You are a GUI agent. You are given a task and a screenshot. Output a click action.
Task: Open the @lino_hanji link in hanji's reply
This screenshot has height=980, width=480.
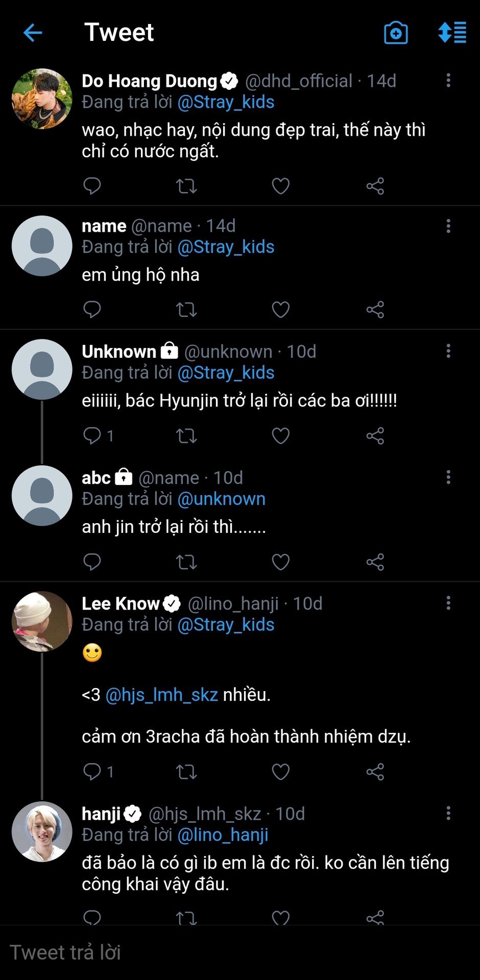point(223,835)
